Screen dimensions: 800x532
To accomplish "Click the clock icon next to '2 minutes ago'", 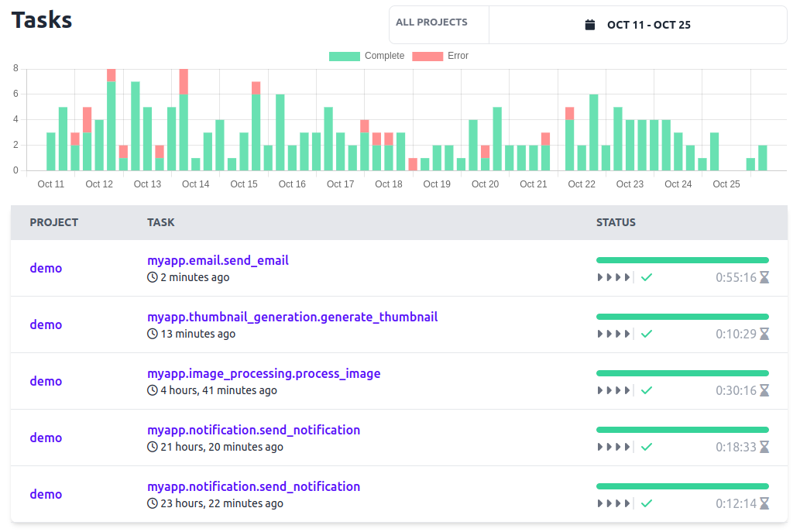I will (x=153, y=277).
